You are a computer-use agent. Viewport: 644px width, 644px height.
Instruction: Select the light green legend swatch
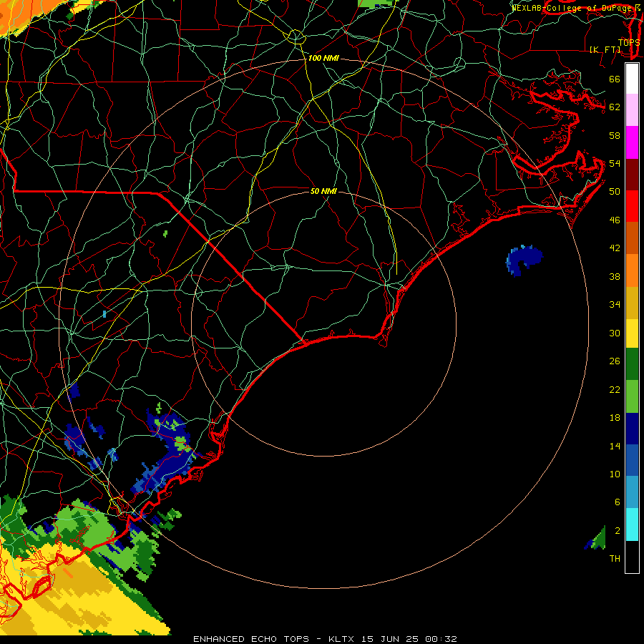[x=632, y=396]
